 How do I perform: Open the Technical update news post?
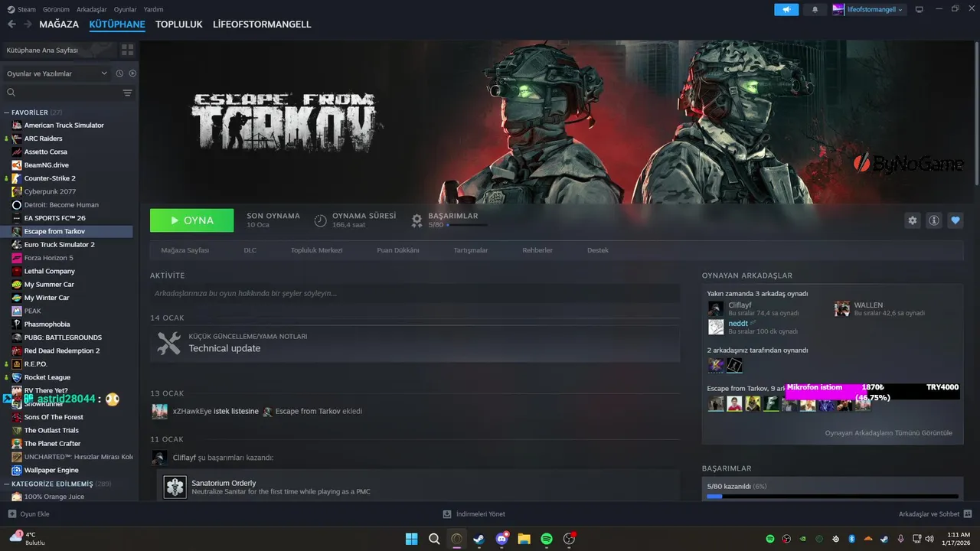click(x=224, y=348)
